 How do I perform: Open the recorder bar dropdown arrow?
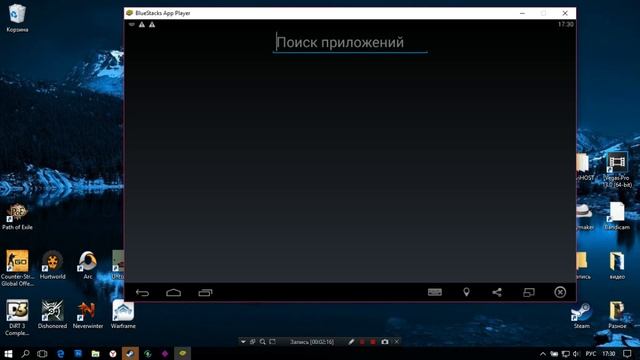click(x=243, y=342)
